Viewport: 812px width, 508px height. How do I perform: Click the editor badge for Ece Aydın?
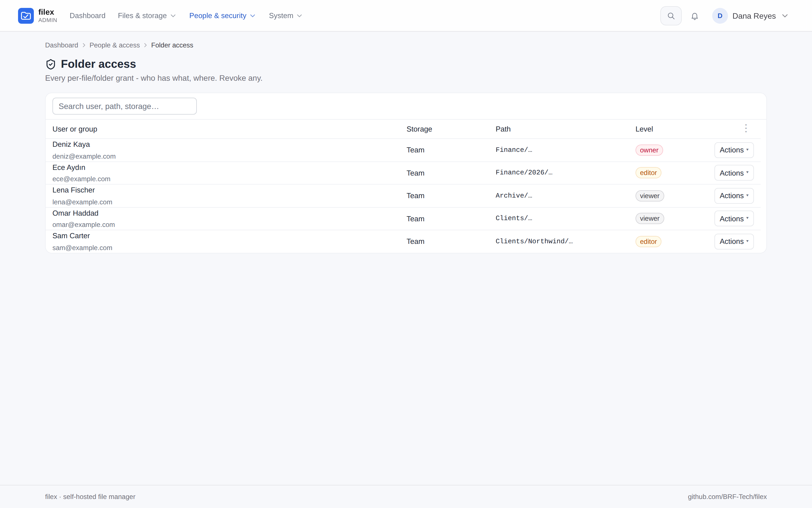pos(648,173)
